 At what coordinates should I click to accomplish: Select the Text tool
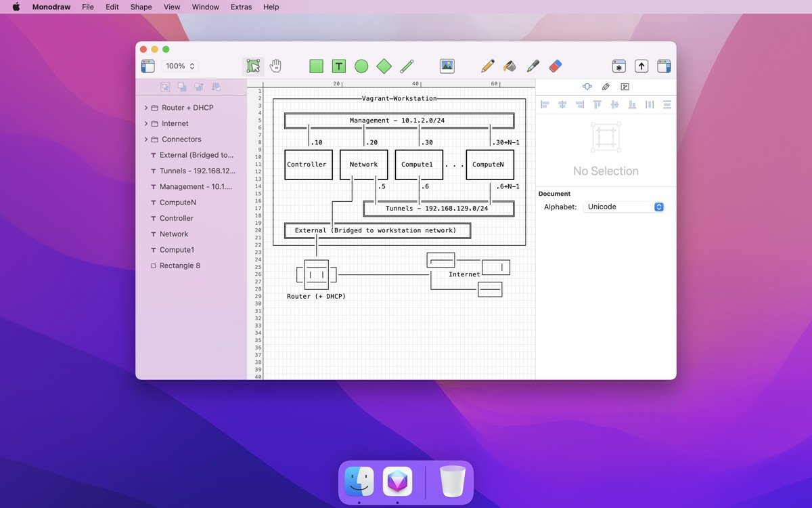tap(339, 66)
